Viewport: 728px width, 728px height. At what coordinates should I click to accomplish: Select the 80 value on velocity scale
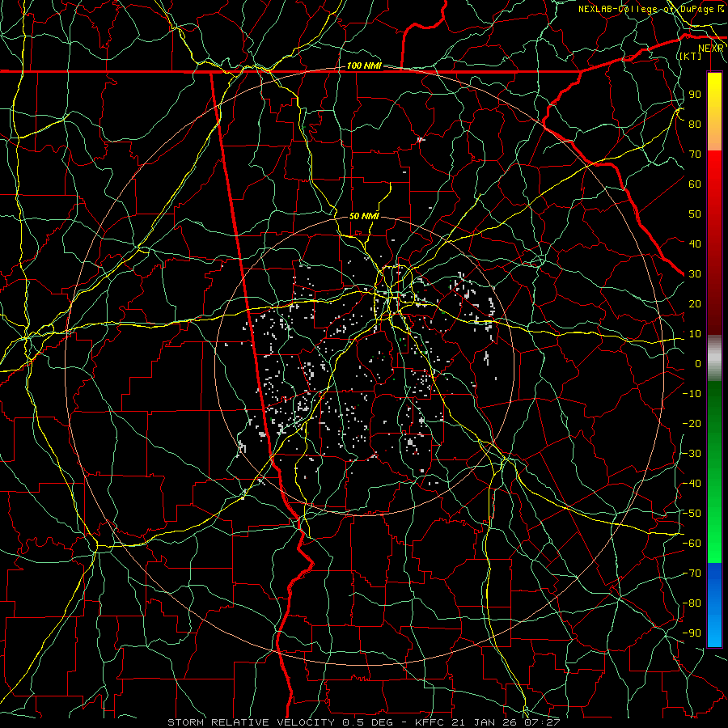695,124
